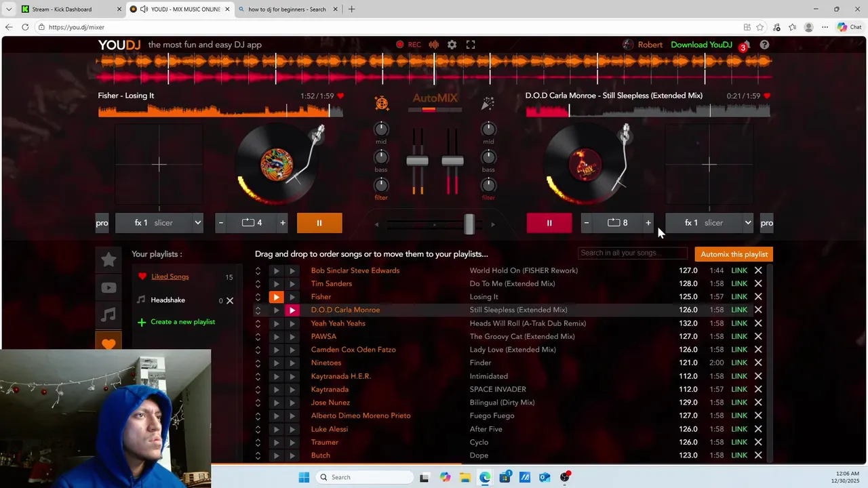The width and height of the screenshot is (868, 488).
Task: Decrease left deck loop length
Action: pyautogui.click(x=220, y=223)
